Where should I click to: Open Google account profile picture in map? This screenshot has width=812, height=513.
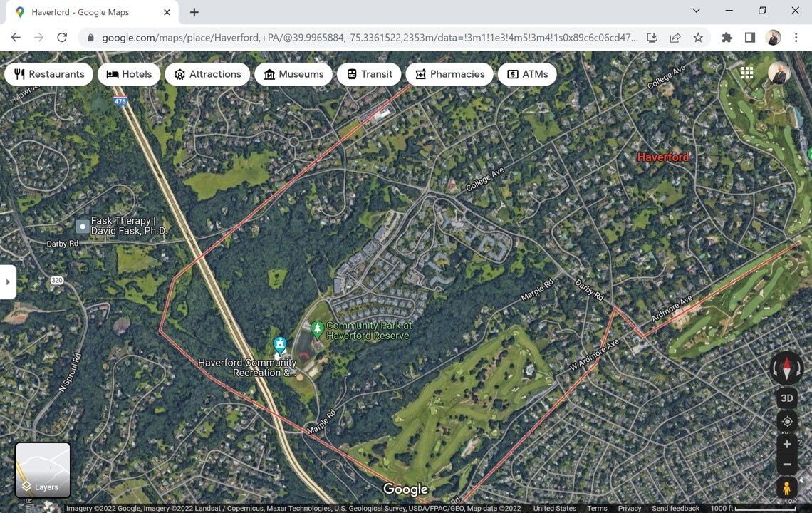click(778, 73)
